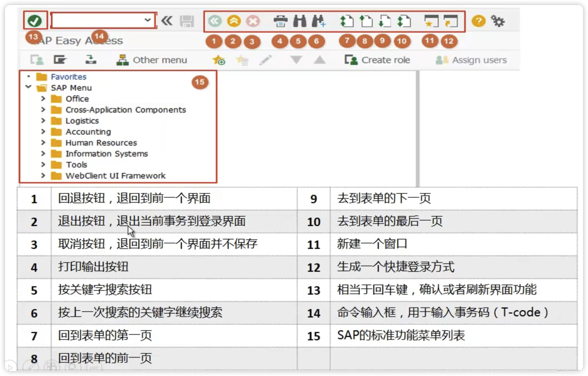Click the green checkmark Enter button

[35, 21]
